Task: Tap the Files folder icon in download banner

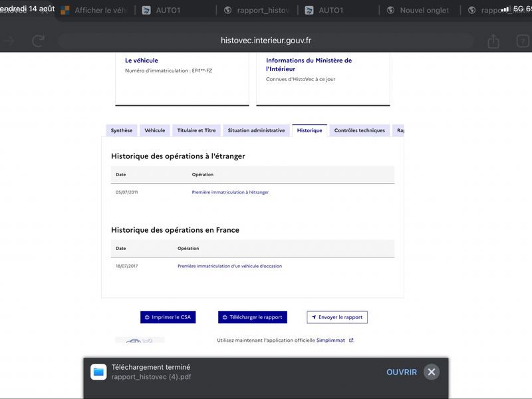Action: coord(98,372)
